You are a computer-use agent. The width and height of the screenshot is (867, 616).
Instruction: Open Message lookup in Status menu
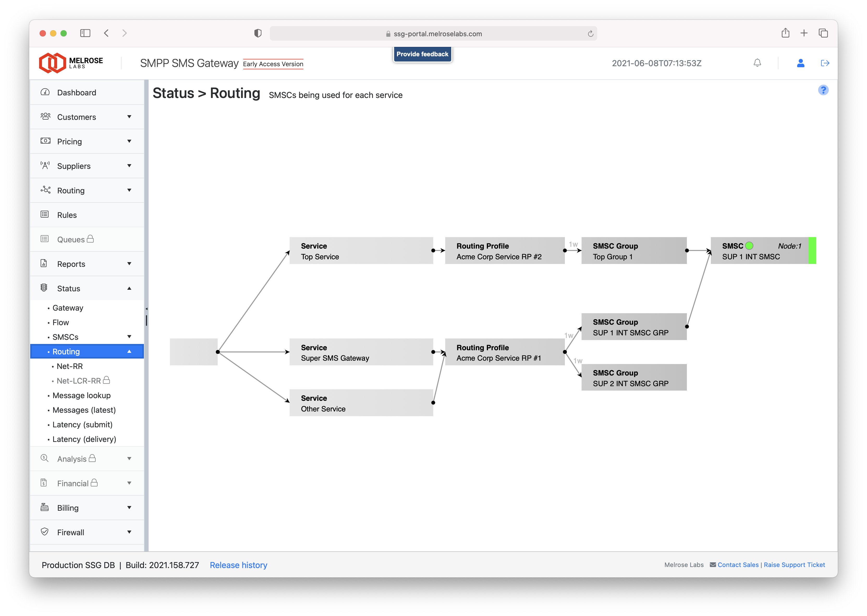[x=82, y=395]
